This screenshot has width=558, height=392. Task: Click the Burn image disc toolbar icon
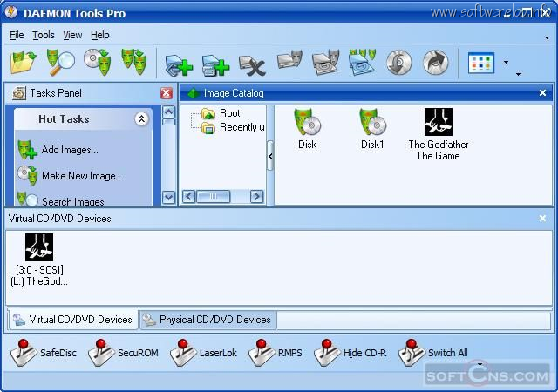(399, 63)
